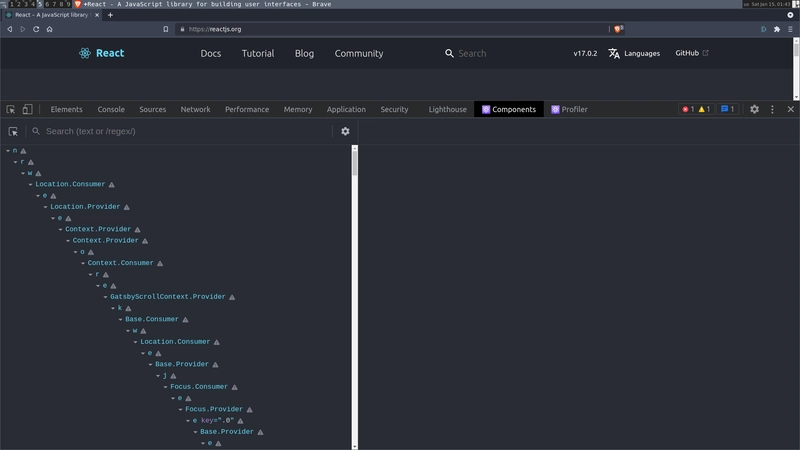Switch to the Sources tab

153,109
